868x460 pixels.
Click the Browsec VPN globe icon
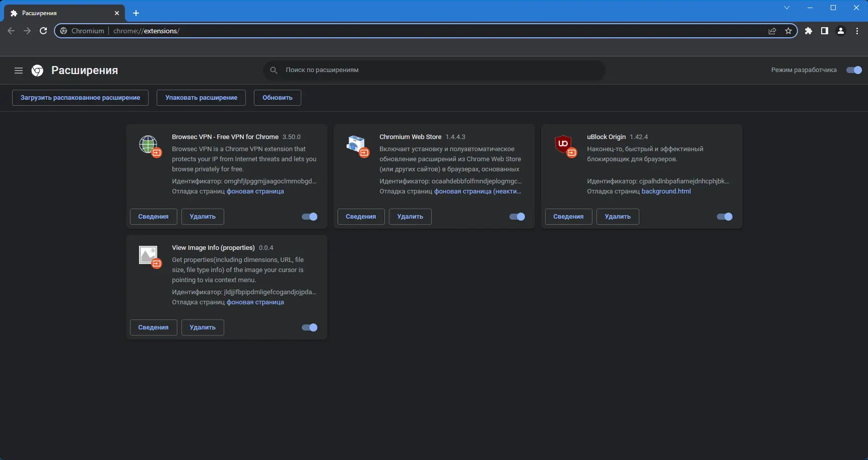tap(149, 145)
